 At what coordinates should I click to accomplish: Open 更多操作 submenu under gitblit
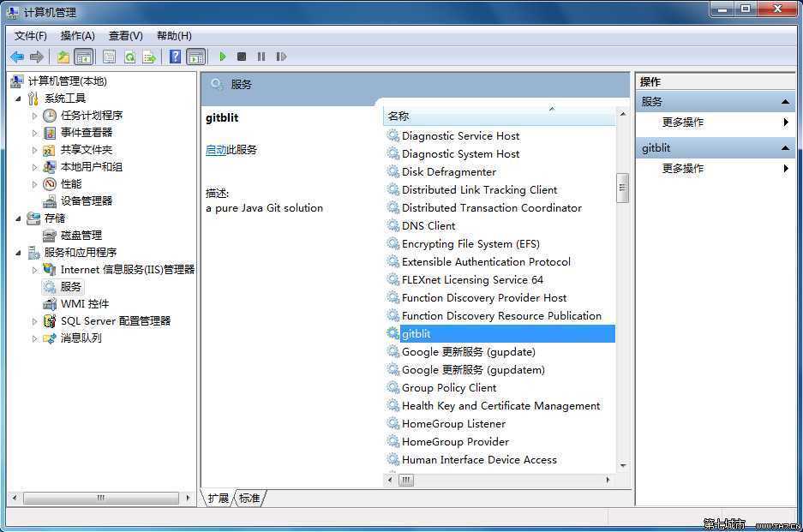[x=716, y=169]
